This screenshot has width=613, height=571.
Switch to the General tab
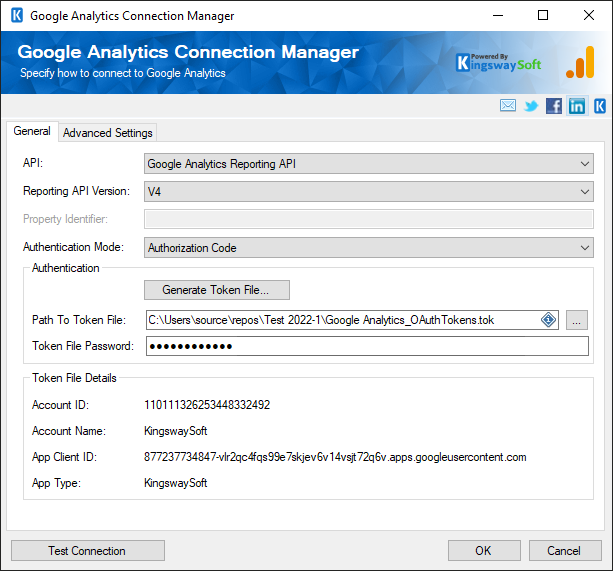[x=32, y=131]
